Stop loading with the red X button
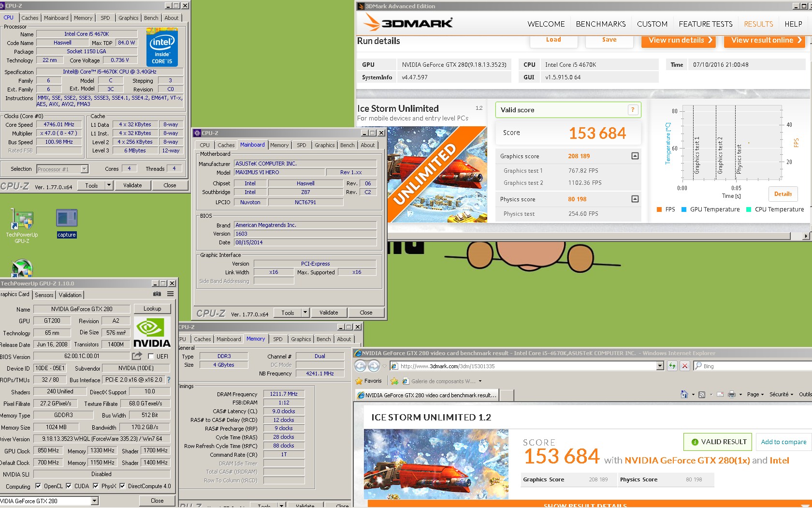This screenshot has height=508, width=812. point(684,366)
